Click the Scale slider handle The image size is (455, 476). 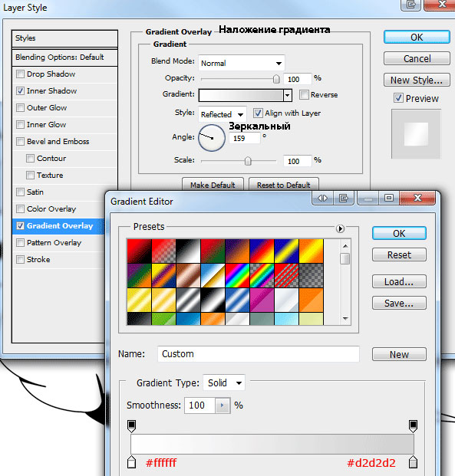pyautogui.click(x=248, y=161)
